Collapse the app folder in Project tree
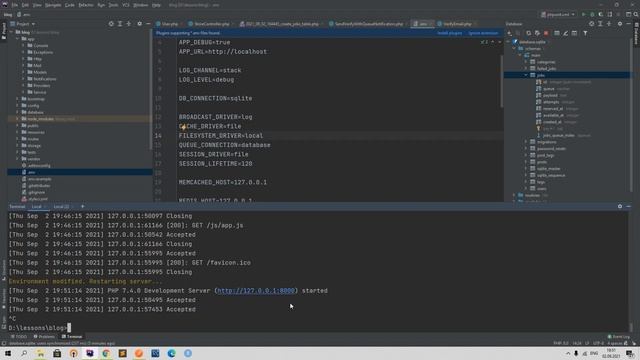This screenshot has height=360, width=640. pyautogui.click(x=18, y=39)
